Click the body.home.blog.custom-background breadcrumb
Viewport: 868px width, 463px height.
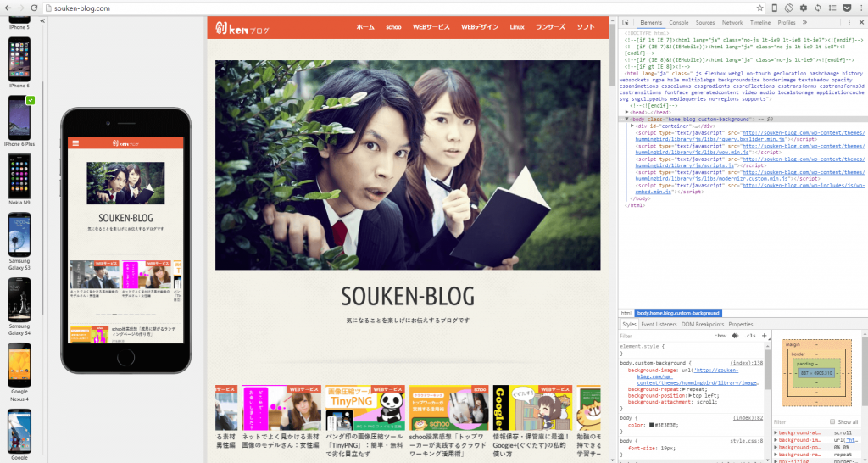pyautogui.click(x=678, y=313)
